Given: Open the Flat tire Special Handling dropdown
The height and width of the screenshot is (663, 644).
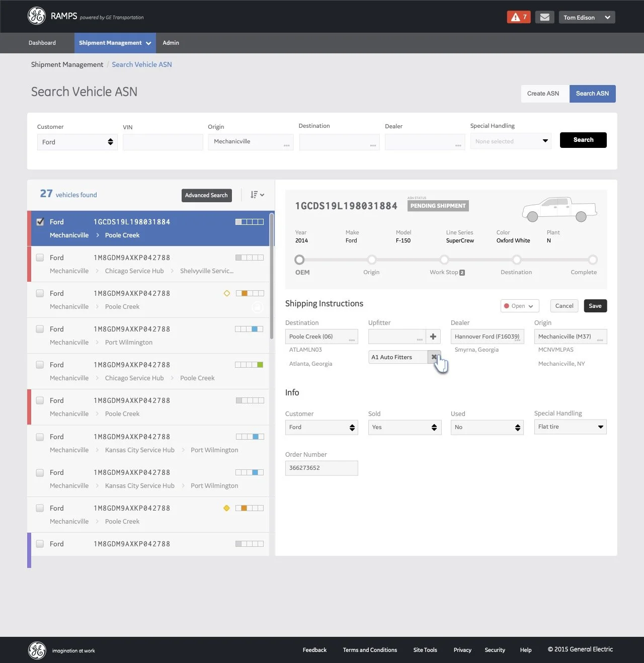Looking at the screenshot, I should click(x=570, y=427).
